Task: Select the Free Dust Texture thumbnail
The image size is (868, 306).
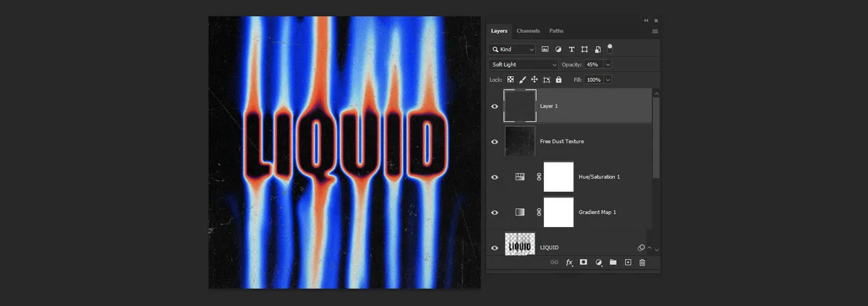Action: 519,141
